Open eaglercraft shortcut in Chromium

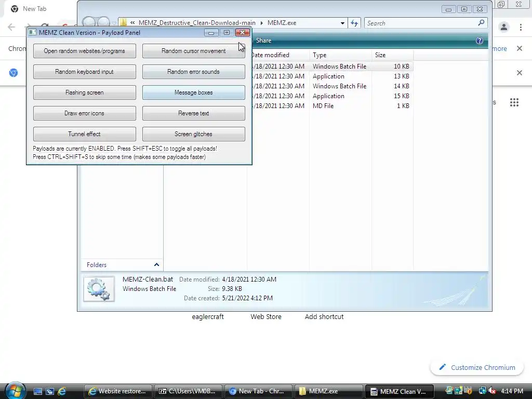coord(208,316)
